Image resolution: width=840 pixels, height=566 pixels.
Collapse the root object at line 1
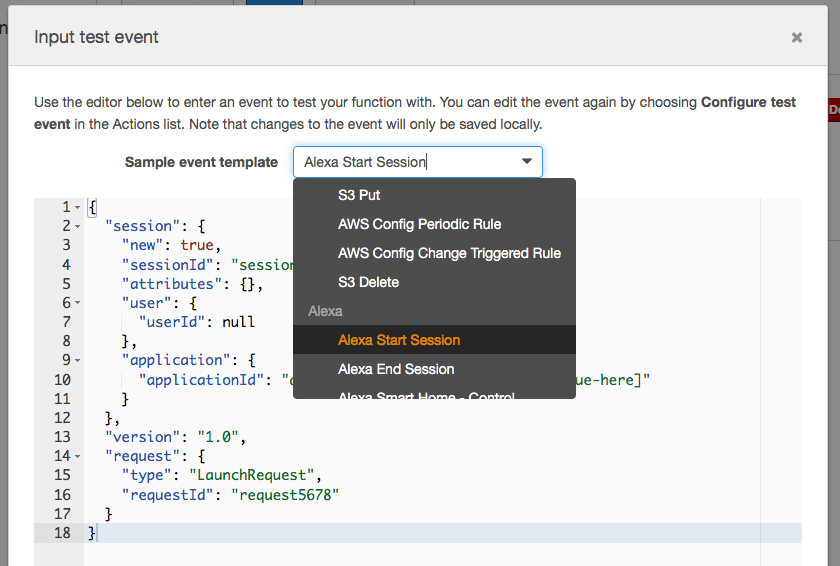78,207
